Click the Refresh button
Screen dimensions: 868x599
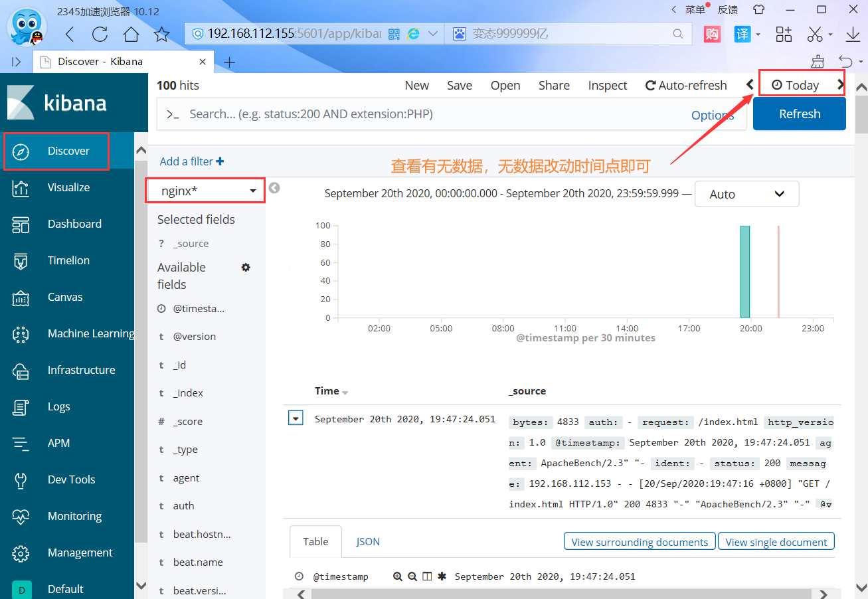[800, 114]
